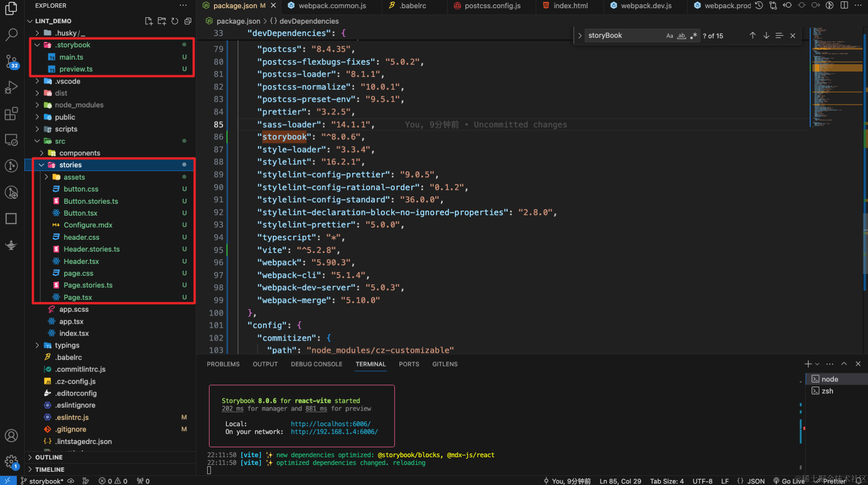Click the New File icon in explorer
868x485 pixels.
click(x=148, y=21)
